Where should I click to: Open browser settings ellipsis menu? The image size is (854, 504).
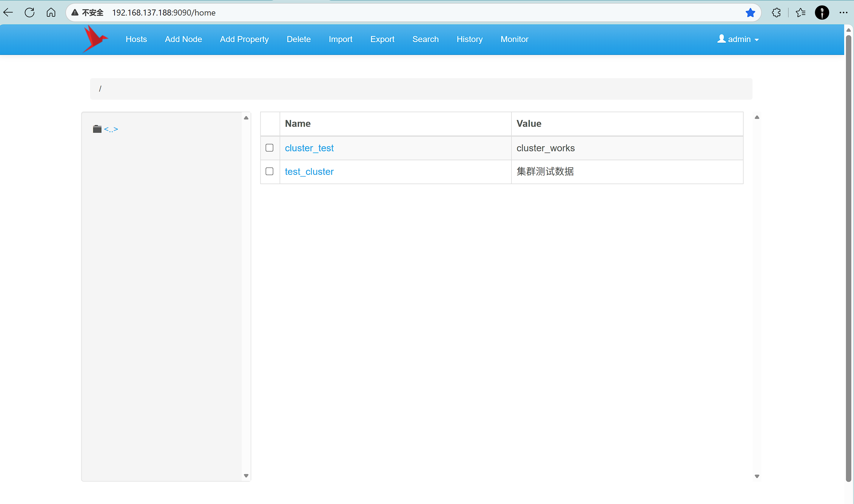[843, 13]
